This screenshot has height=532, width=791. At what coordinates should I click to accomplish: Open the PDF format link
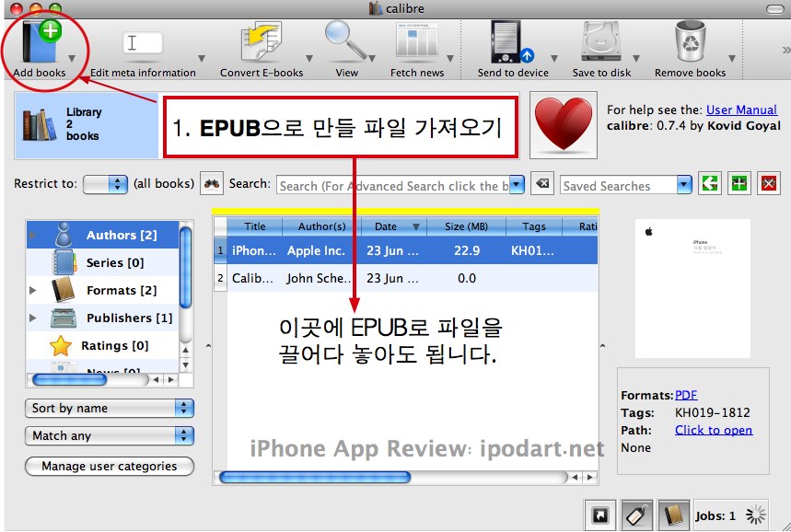click(x=686, y=395)
